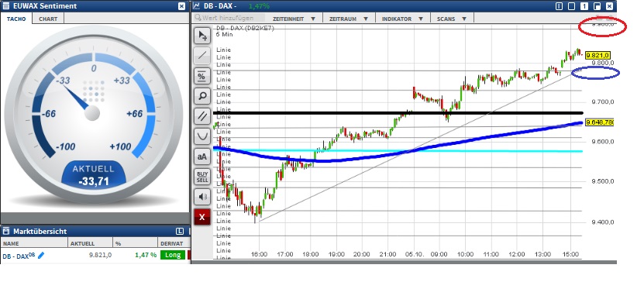Viewport: 644px width, 282px height.
Task: Open the ZEITRAUM dropdown
Action: (x=349, y=19)
